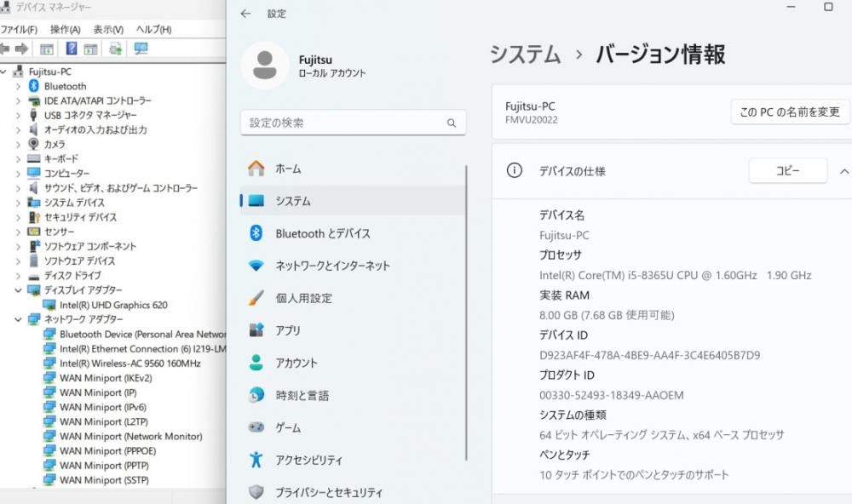Open プライバシーとセキュリティ settings page
Viewport: 852px width, 504px height.
[353, 492]
